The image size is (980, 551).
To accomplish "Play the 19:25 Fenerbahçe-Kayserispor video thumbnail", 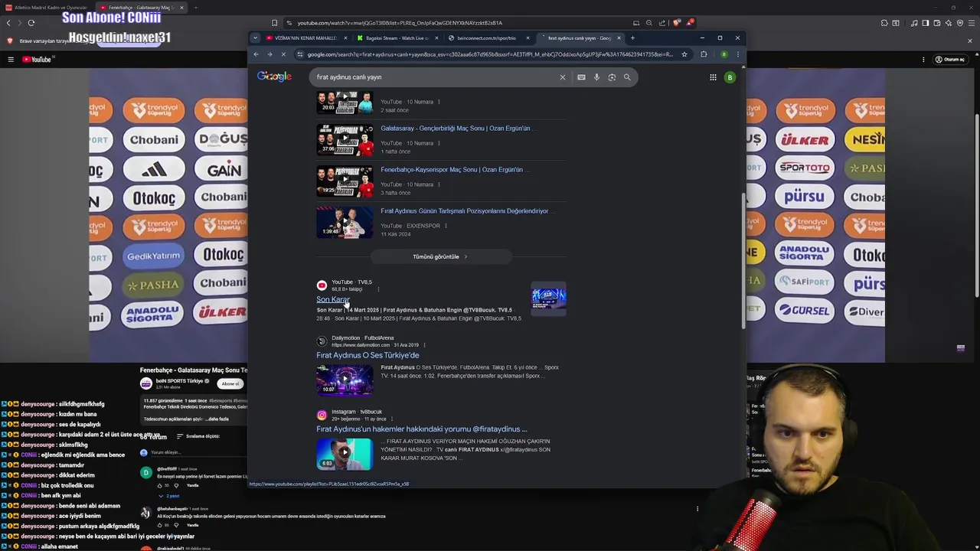I will pos(345,181).
